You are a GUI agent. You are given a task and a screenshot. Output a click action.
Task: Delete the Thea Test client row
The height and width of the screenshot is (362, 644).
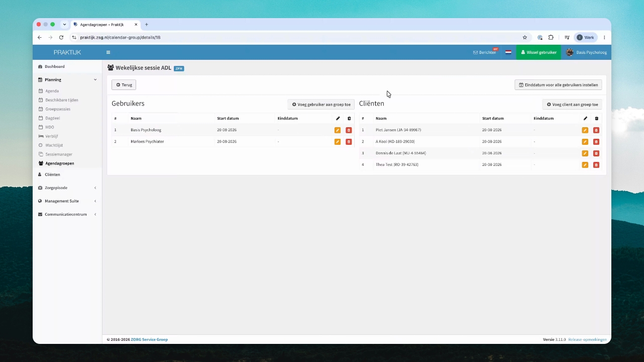tap(596, 165)
